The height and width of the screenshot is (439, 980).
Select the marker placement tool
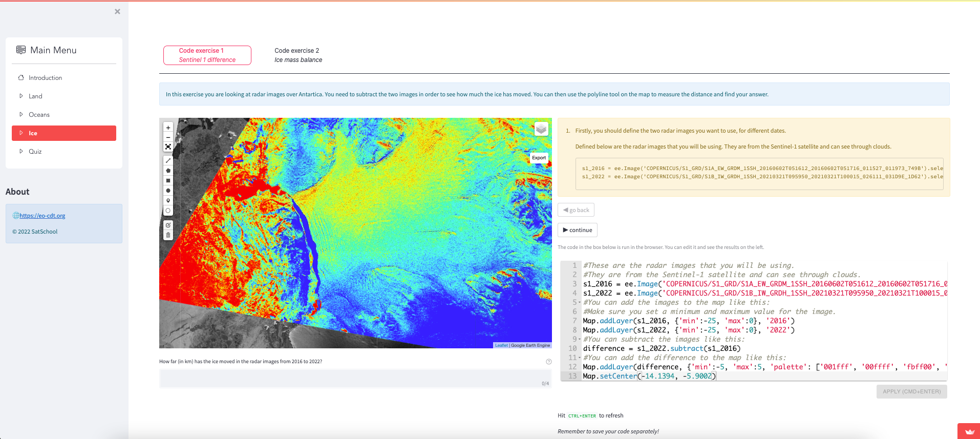pyautogui.click(x=168, y=201)
